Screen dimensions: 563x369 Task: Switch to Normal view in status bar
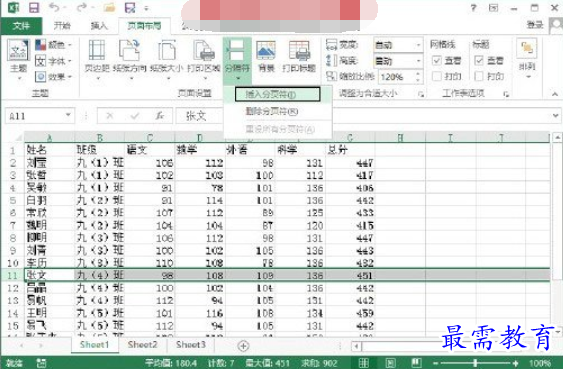(x=364, y=363)
